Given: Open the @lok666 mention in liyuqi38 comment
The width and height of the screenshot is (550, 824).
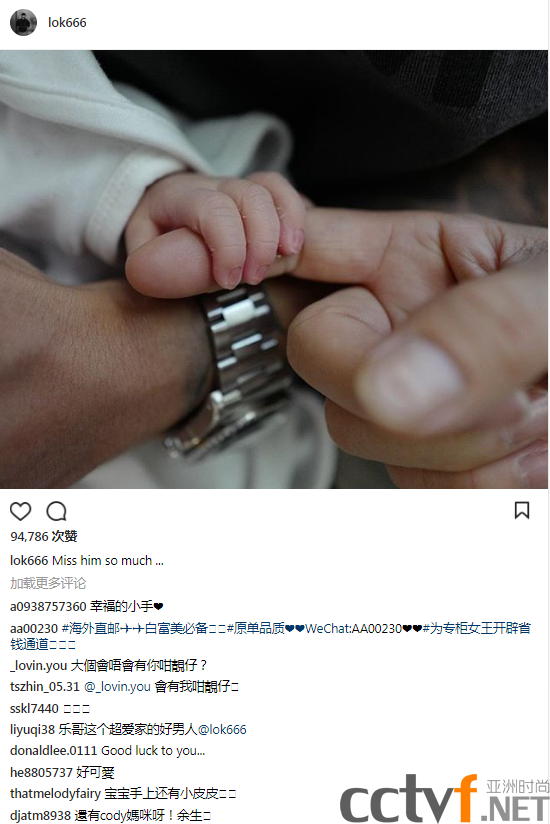Looking at the screenshot, I should tap(222, 729).
